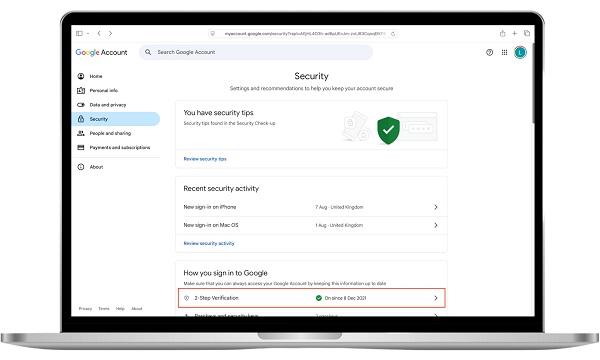Screen dimensions: 600x360
Task: Click the About footer link
Action: click(137, 308)
